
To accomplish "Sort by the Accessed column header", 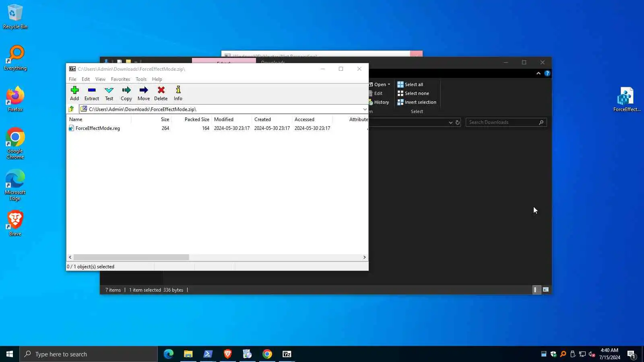I will (x=312, y=119).
